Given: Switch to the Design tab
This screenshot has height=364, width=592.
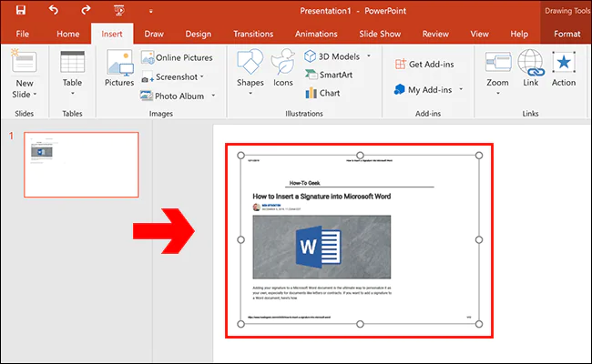Looking at the screenshot, I should pyautogui.click(x=198, y=34).
